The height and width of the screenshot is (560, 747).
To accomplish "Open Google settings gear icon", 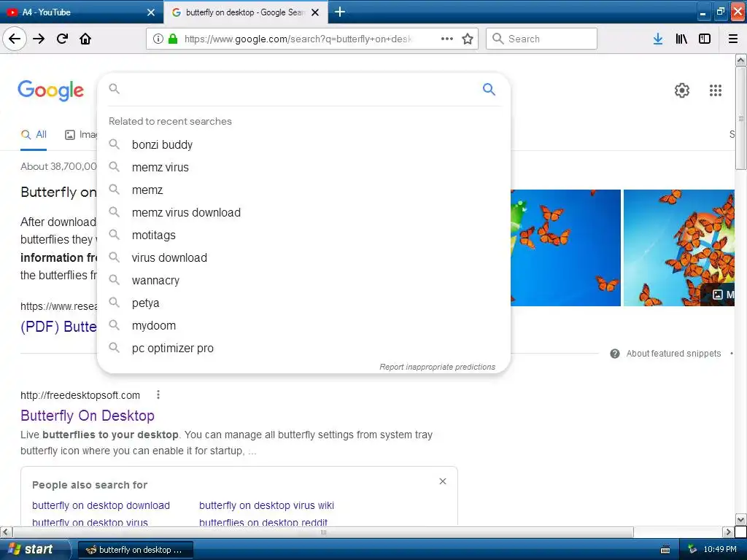I will point(682,90).
